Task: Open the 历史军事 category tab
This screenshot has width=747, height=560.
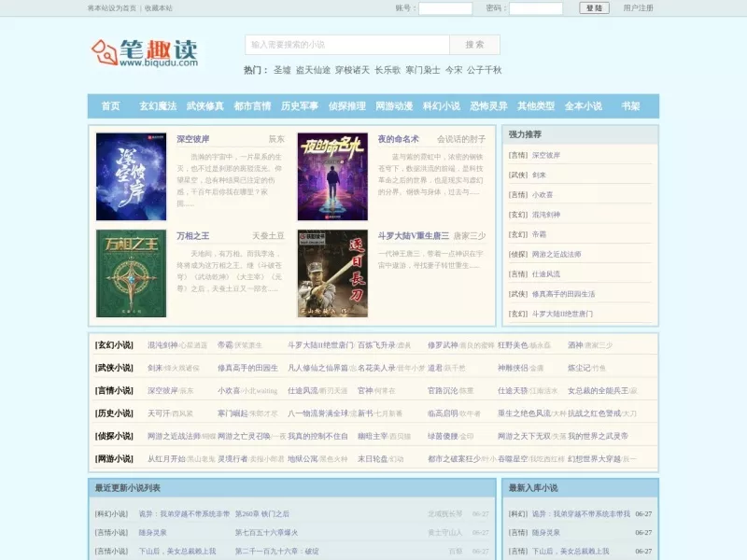Action: pyautogui.click(x=299, y=106)
